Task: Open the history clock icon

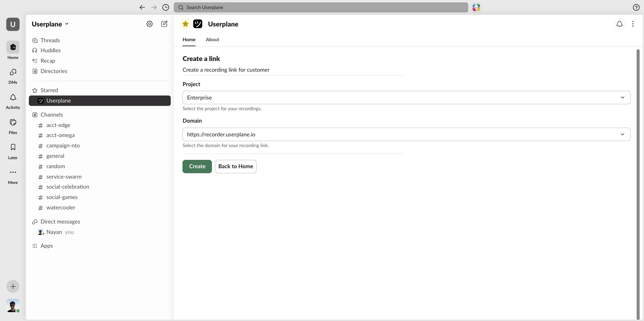Action: [166, 7]
